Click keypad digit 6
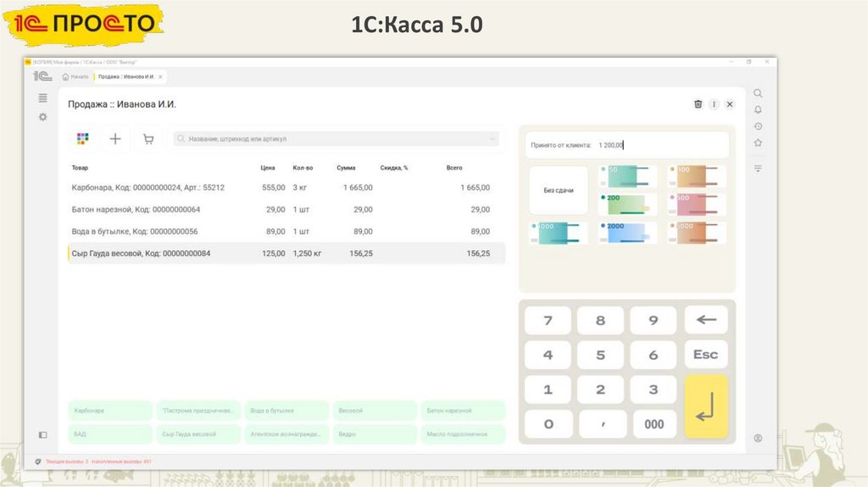 654,355
